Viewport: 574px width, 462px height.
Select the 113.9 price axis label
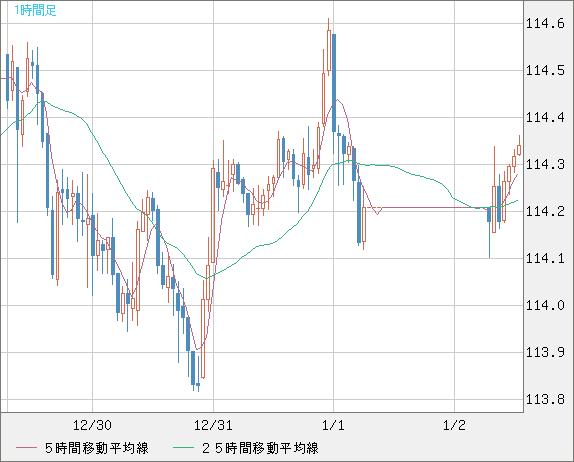(545, 352)
